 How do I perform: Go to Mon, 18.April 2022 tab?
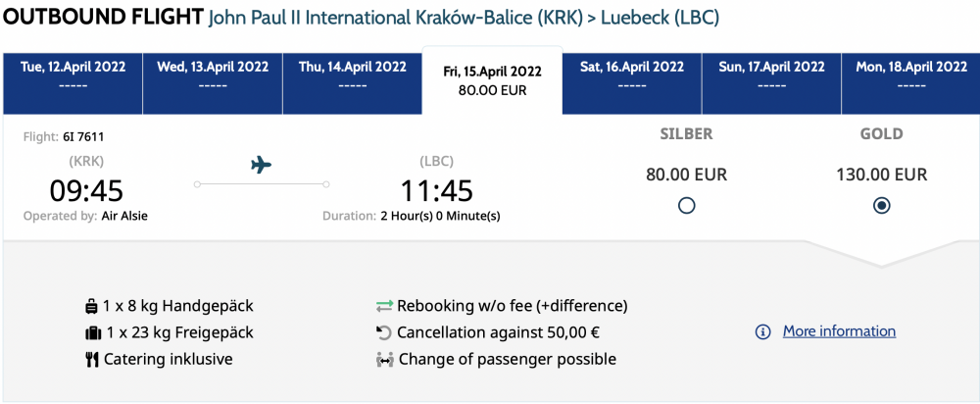click(910, 83)
